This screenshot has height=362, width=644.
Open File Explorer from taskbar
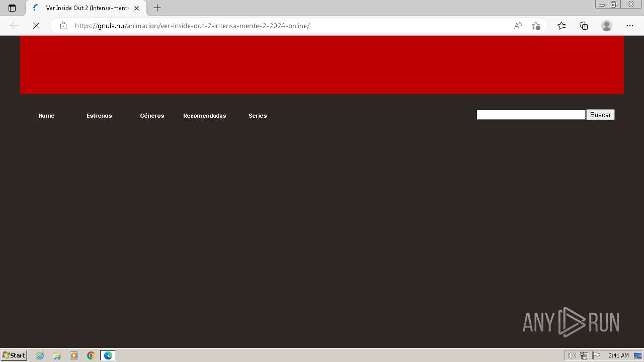(57, 355)
